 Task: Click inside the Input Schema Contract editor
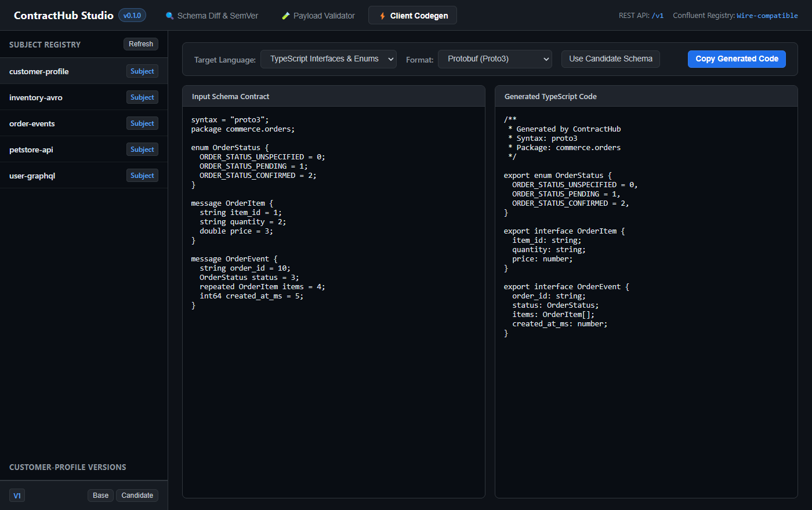pyautogui.click(x=333, y=302)
